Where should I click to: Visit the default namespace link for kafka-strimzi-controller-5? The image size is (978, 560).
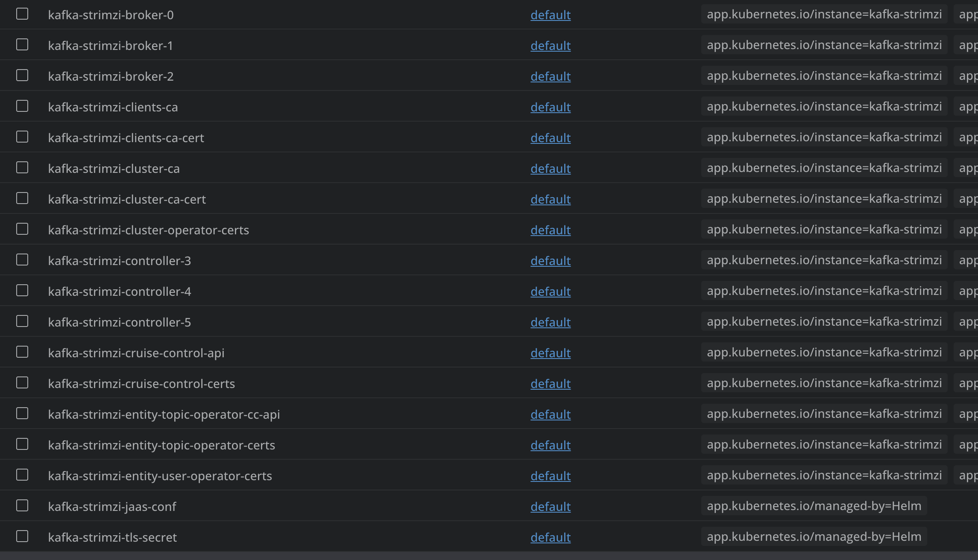point(550,322)
